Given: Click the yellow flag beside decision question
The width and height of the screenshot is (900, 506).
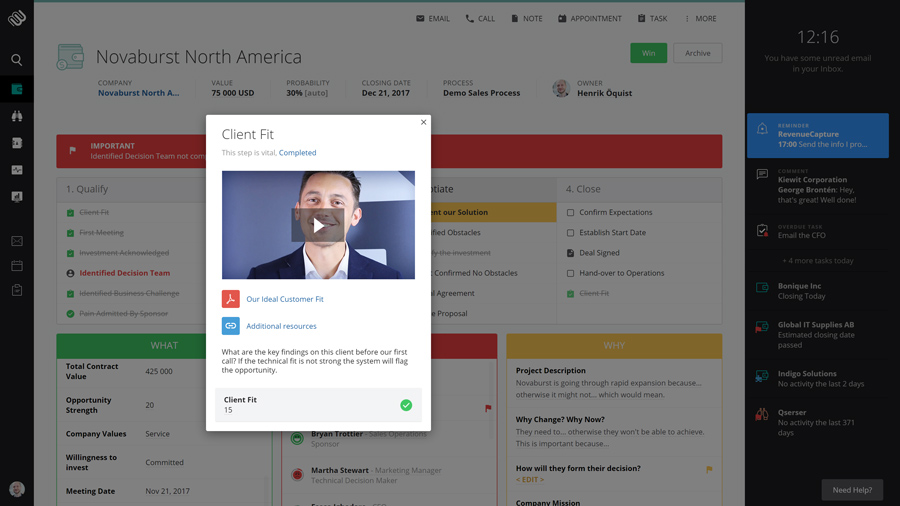Looking at the screenshot, I should [709, 469].
